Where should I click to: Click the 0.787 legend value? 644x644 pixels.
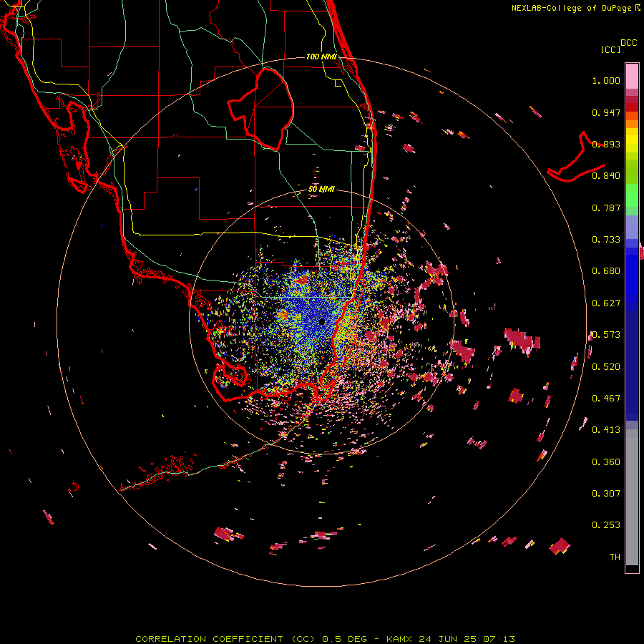[606, 208]
